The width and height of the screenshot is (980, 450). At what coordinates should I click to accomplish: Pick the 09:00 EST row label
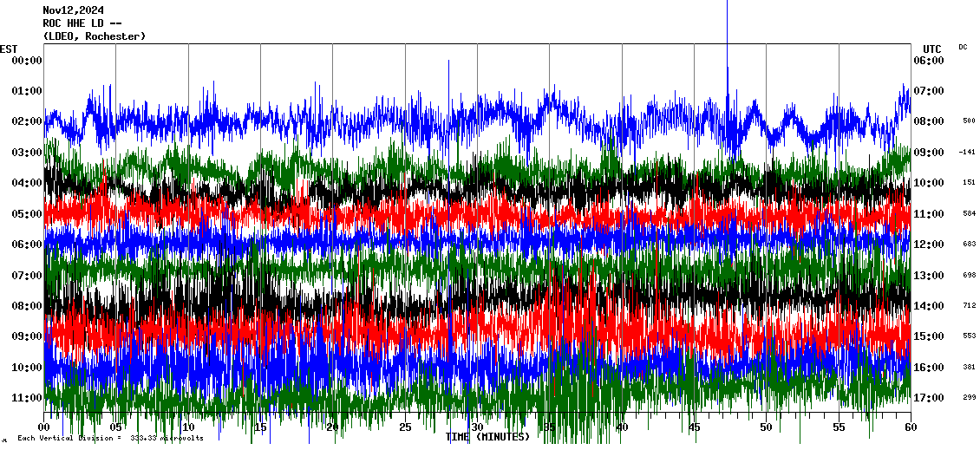(26, 336)
